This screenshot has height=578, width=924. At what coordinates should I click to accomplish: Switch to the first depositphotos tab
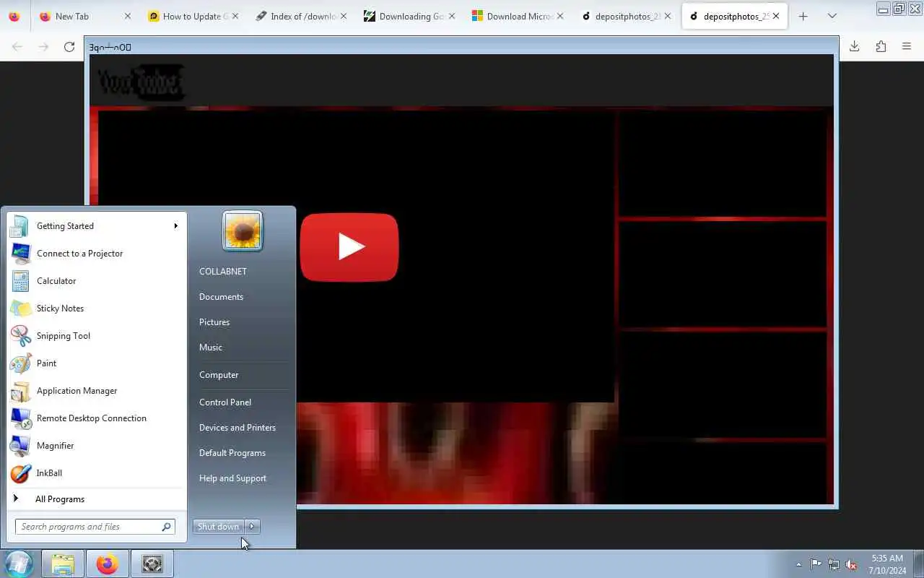click(628, 16)
